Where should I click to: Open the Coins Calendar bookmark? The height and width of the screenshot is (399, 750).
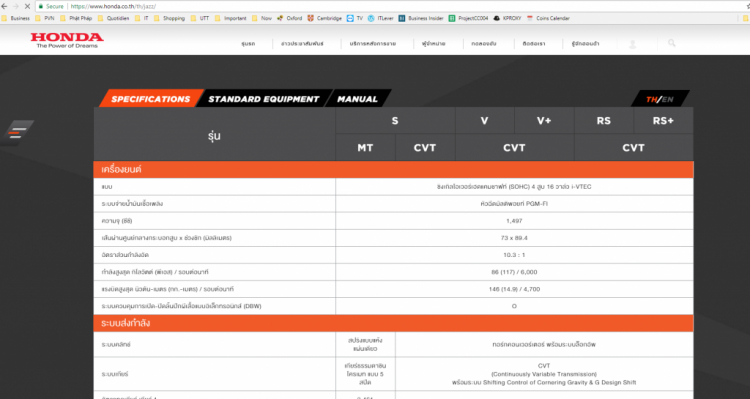[548, 18]
